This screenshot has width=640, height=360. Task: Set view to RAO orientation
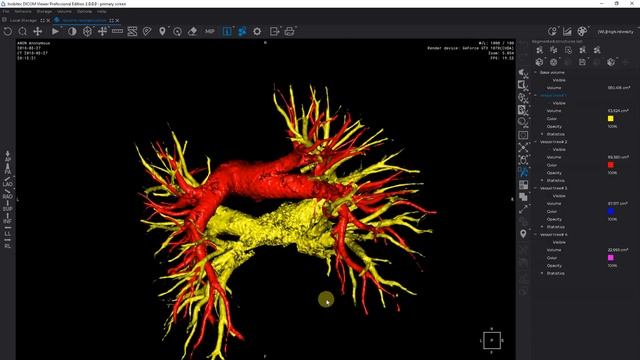tap(8, 193)
